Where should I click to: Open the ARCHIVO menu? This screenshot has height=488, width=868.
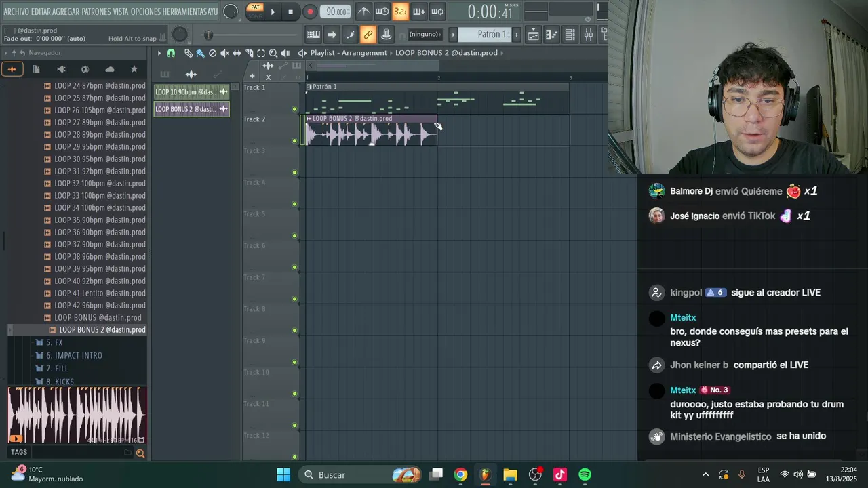[x=16, y=12]
